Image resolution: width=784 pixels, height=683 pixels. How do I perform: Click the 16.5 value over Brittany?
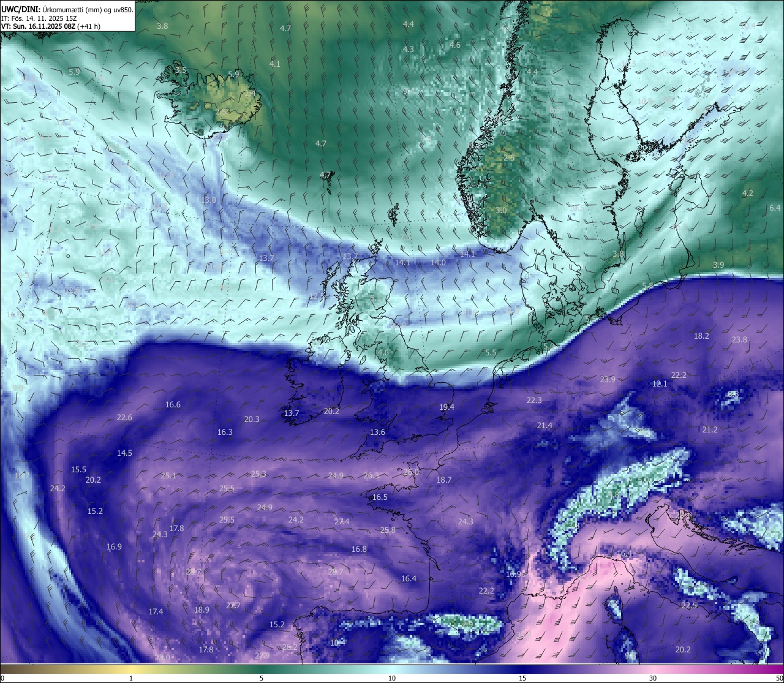click(380, 497)
